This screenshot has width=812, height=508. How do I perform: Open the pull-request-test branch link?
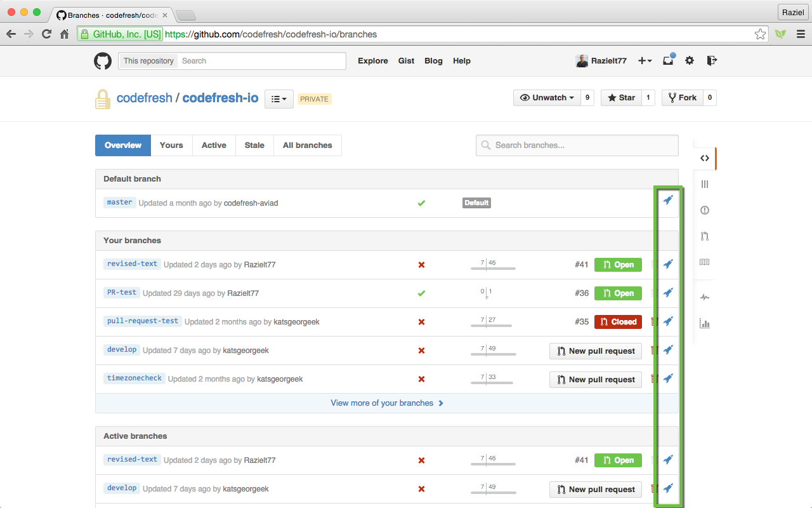143,321
